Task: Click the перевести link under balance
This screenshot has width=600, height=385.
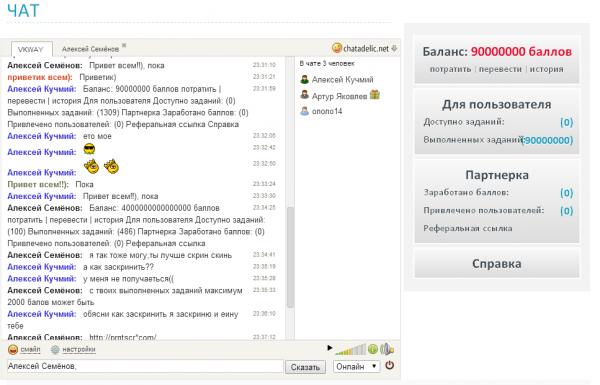Action: tap(500, 69)
